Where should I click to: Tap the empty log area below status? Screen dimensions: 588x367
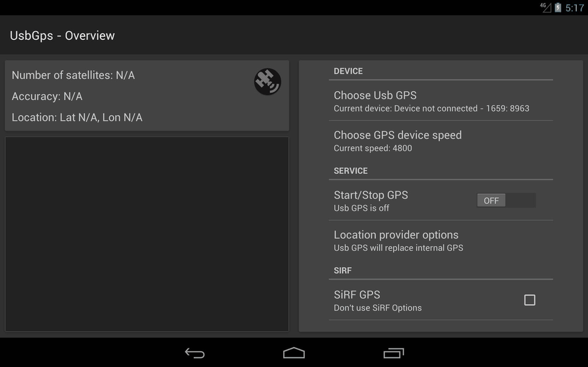pyautogui.click(x=147, y=234)
